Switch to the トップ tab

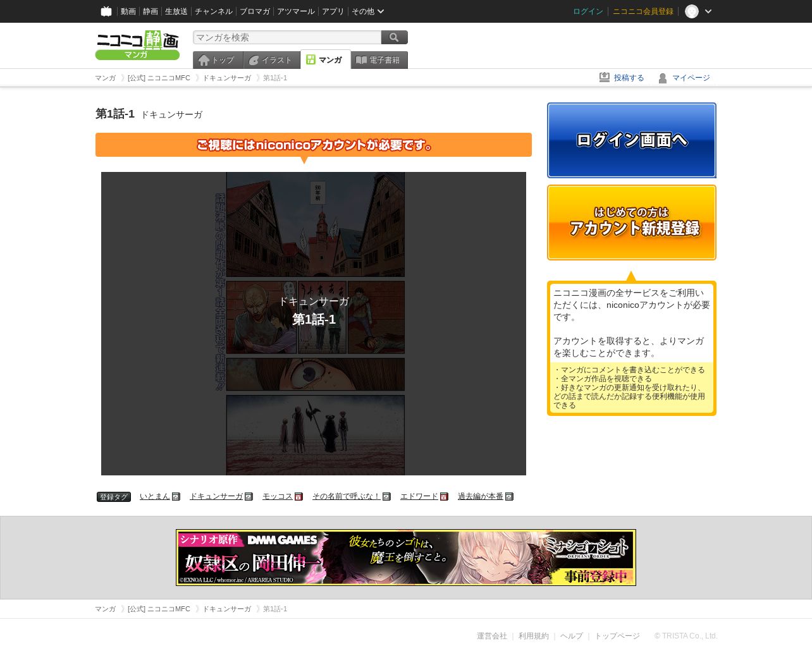point(218,60)
